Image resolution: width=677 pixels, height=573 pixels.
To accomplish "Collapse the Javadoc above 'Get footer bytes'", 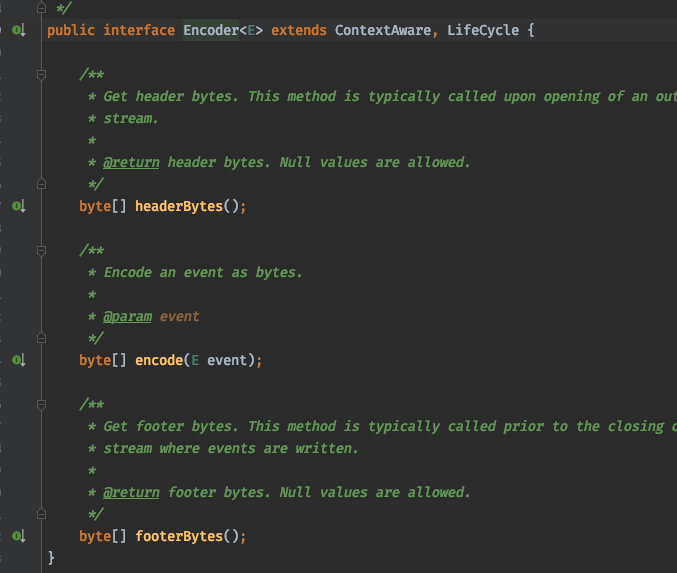I will click(41, 405).
